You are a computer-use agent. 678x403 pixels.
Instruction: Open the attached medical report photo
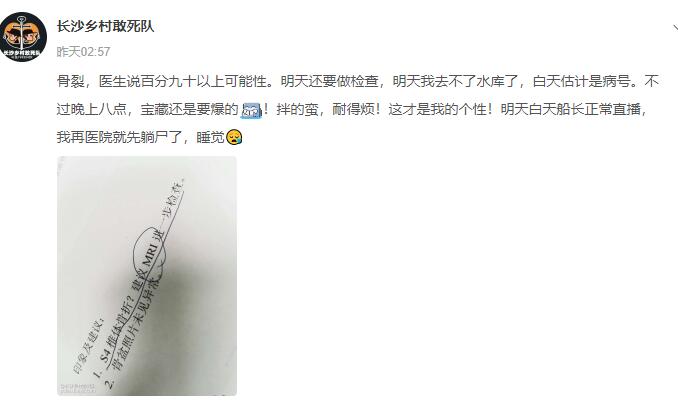[x=147, y=275]
